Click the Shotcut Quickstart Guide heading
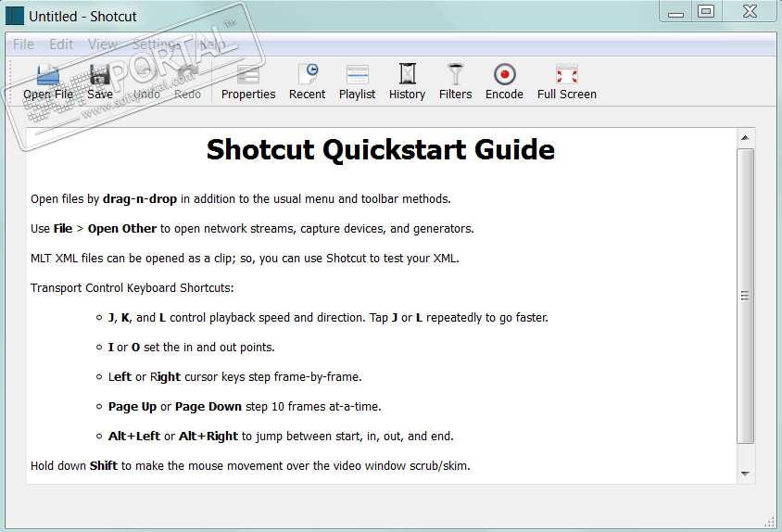This screenshot has width=782, height=532. [381, 150]
